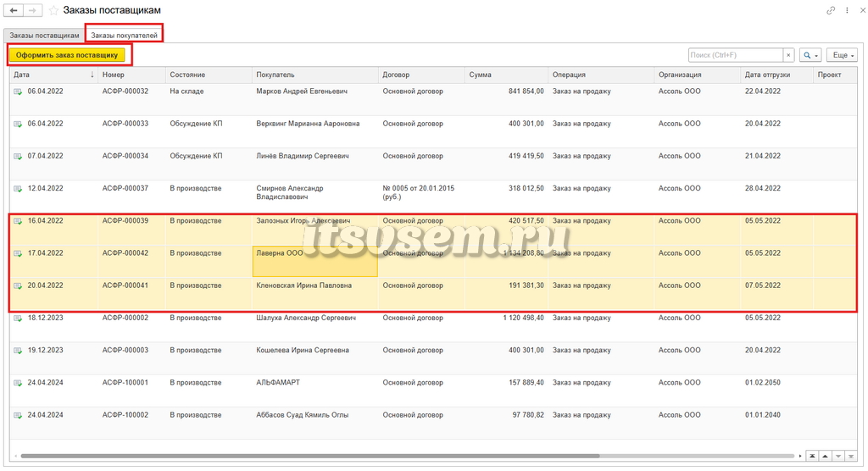
Task: Click Оформить заказ поставщику button
Action: click(67, 55)
